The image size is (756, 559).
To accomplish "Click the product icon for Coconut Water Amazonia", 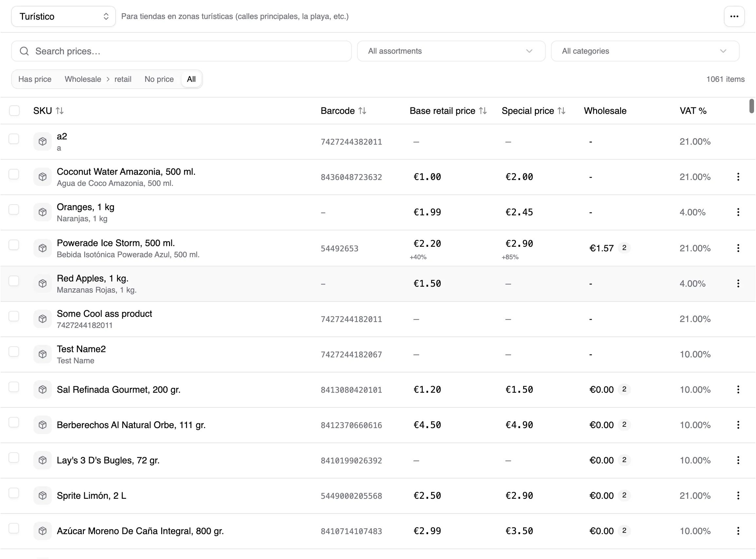I will tap(43, 177).
